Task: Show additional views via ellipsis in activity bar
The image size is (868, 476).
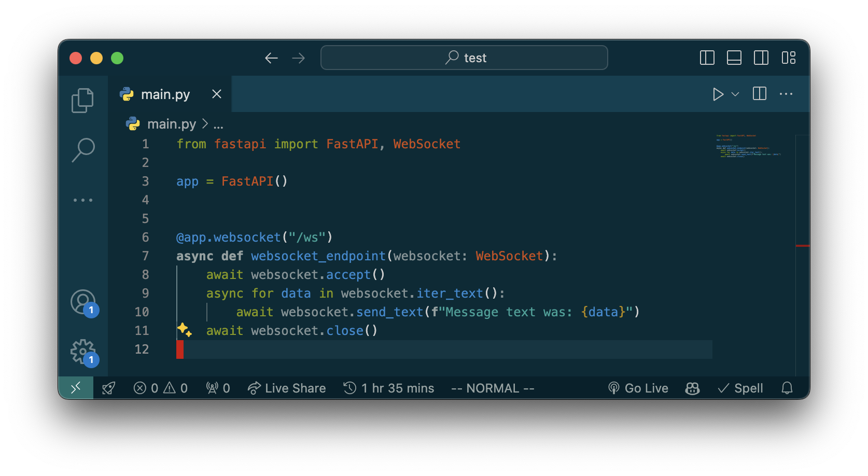Action: pyautogui.click(x=83, y=200)
